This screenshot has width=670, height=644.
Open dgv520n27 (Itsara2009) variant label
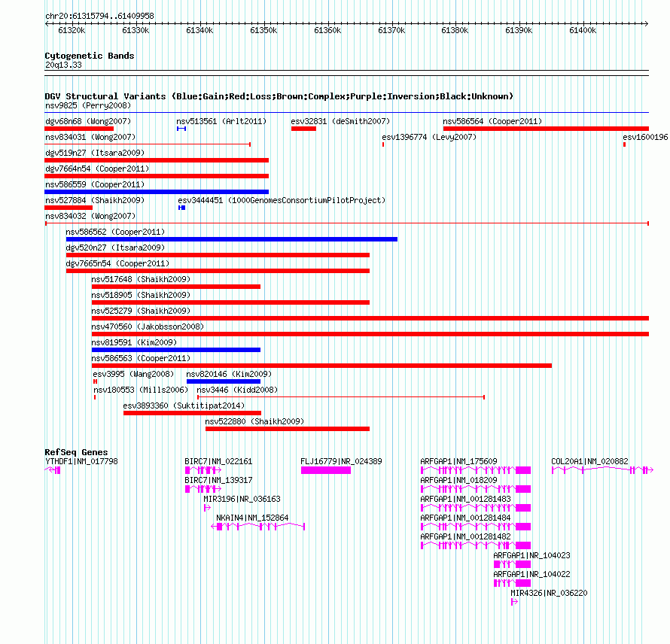click(115, 248)
